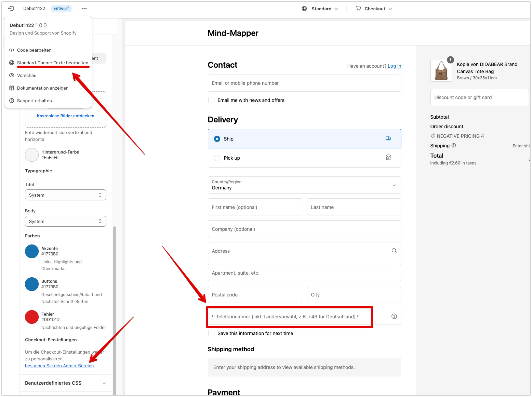Open the three-dots more actions menu
The height and width of the screenshot is (397, 532).
tap(84, 8)
